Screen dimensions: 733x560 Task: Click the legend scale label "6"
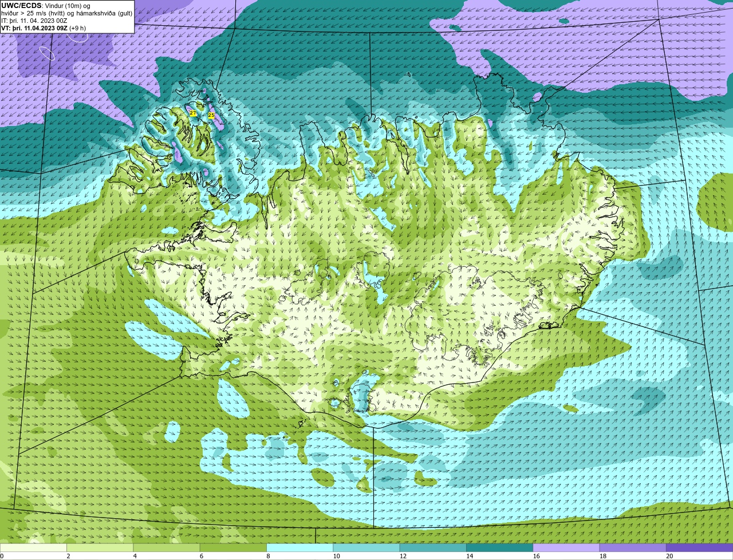[x=202, y=556]
